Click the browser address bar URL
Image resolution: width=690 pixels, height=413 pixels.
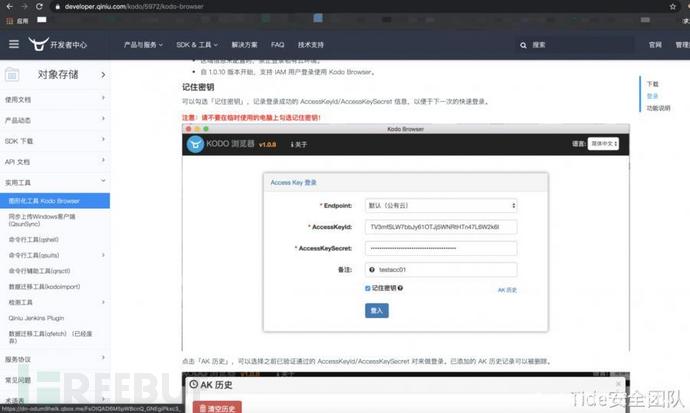[x=134, y=7]
